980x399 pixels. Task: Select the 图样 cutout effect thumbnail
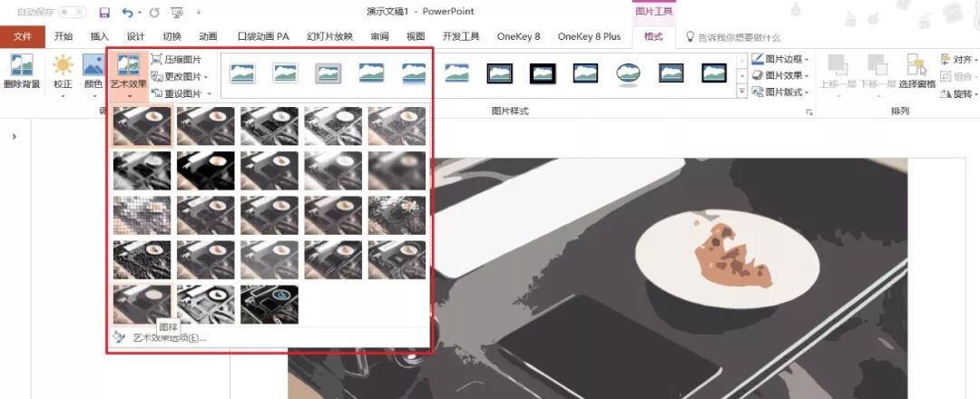click(142, 305)
